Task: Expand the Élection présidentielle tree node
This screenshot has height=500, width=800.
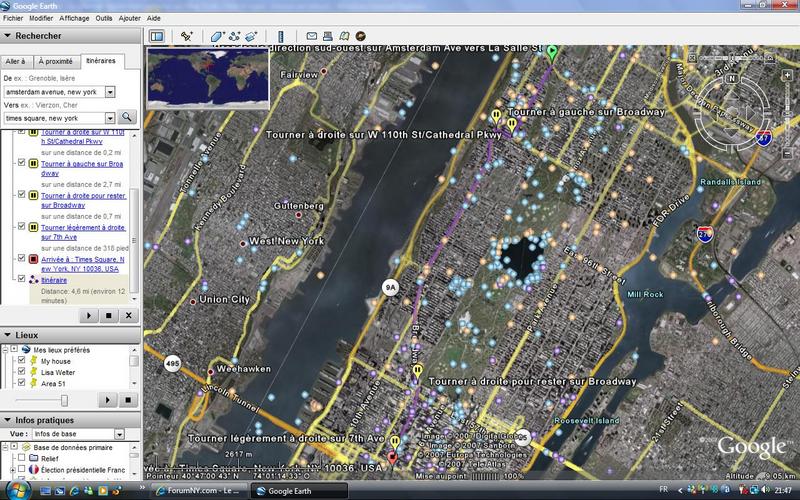Action: pyautogui.click(x=14, y=469)
